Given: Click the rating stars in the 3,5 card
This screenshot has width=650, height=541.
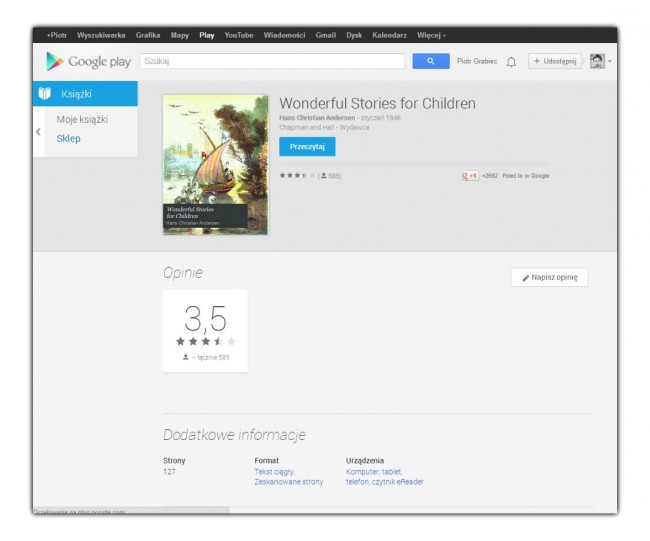Looking at the screenshot, I should pyautogui.click(x=206, y=341).
